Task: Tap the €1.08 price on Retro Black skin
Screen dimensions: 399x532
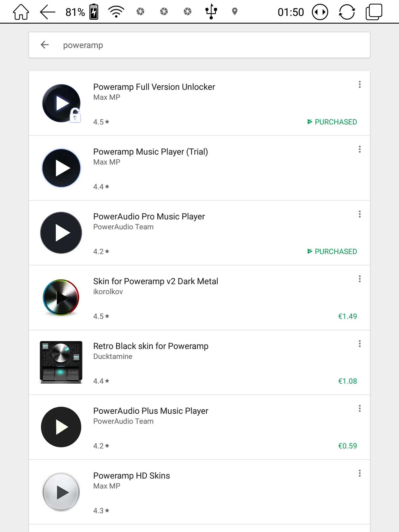Action: pos(347,381)
